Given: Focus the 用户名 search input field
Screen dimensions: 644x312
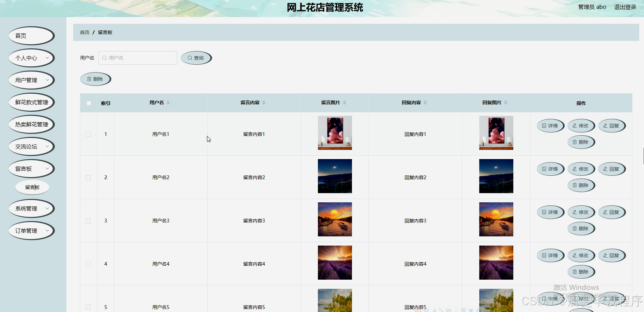Looking at the screenshot, I should tap(138, 58).
